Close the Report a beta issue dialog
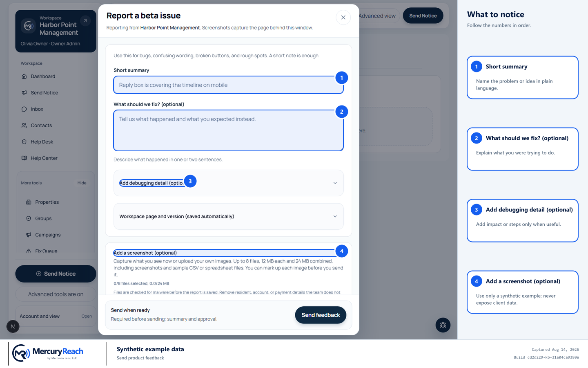The width and height of the screenshot is (588, 368). coord(343,17)
